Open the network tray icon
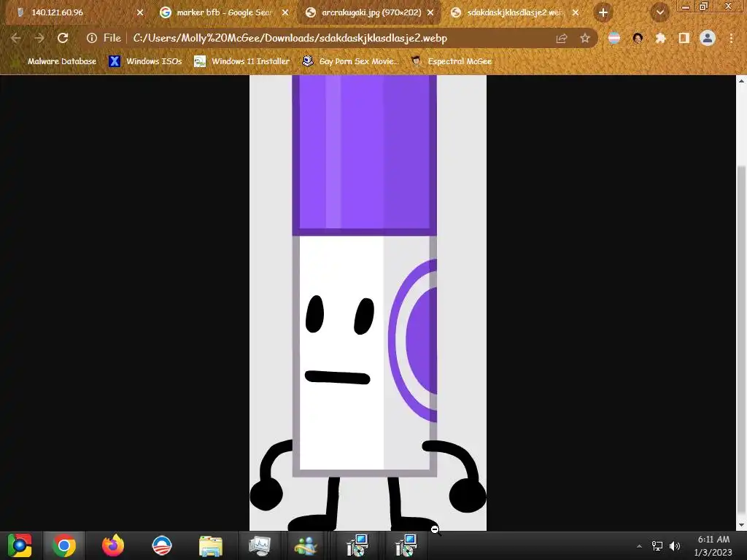This screenshot has width=747, height=560. point(657,546)
